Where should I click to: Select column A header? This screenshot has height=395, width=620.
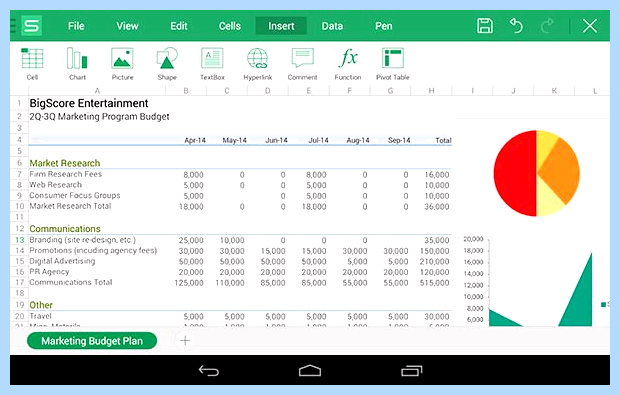coord(97,91)
